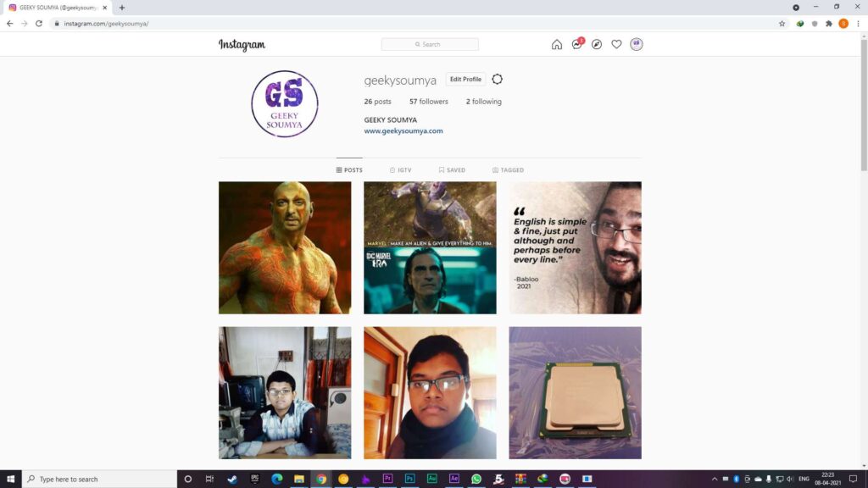Select the GEEKY SOUMYA browser tab

point(58,8)
